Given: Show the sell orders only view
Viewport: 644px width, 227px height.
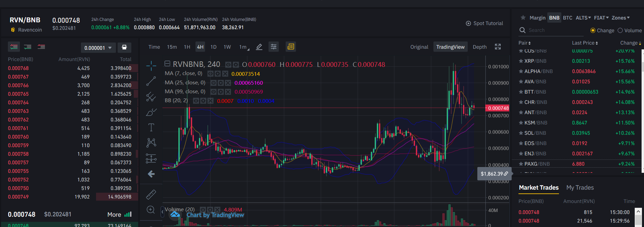Looking at the screenshot, I should point(41,47).
